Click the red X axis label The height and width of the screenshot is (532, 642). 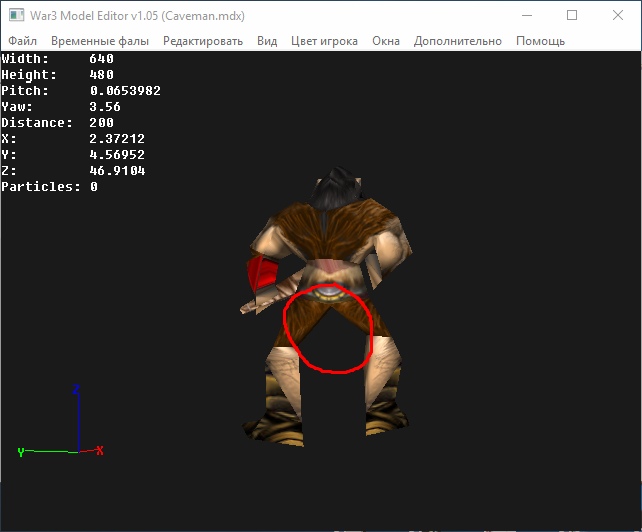tap(99, 451)
